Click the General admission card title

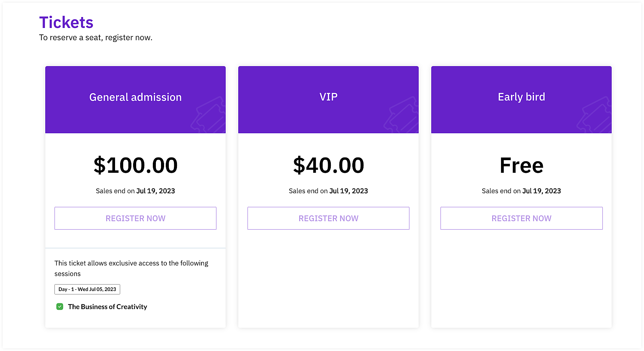(x=135, y=97)
